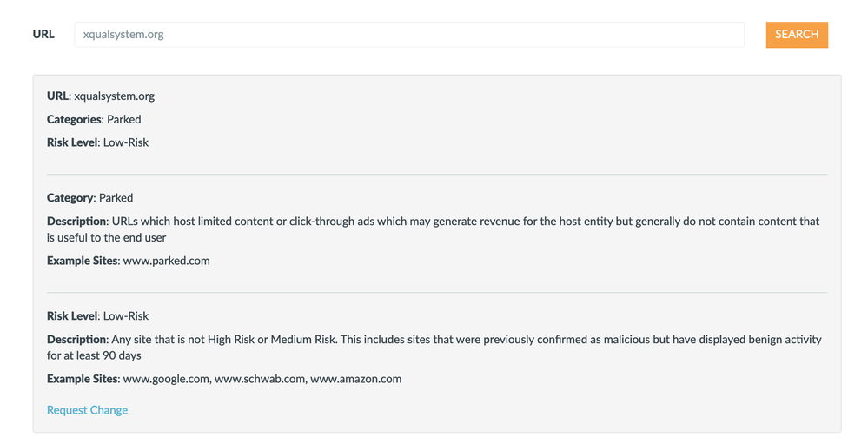This screenshot has height=444, width=868.
Task: Click the Category: Parked detail heading
Action: (x=89, y=198)
